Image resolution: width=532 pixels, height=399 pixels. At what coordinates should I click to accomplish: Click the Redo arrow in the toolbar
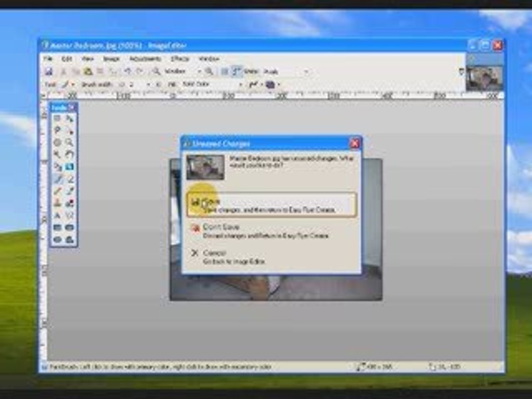pos(140,71)
